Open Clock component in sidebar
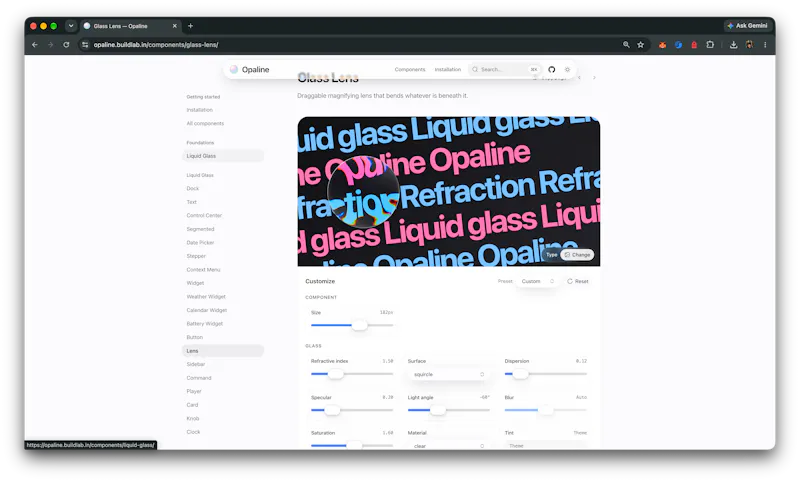This screenshot has width=800, height=482. [x=193, y=432]
